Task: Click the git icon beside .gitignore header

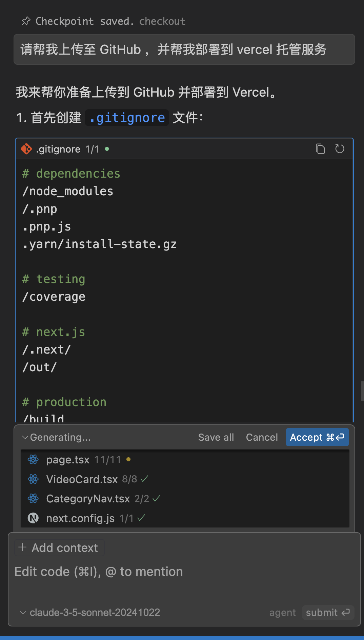Action: [26, 149]
